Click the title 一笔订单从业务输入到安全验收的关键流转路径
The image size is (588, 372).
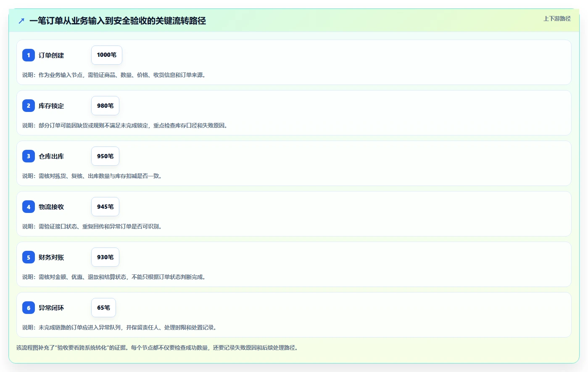click(x=118, y=21)
